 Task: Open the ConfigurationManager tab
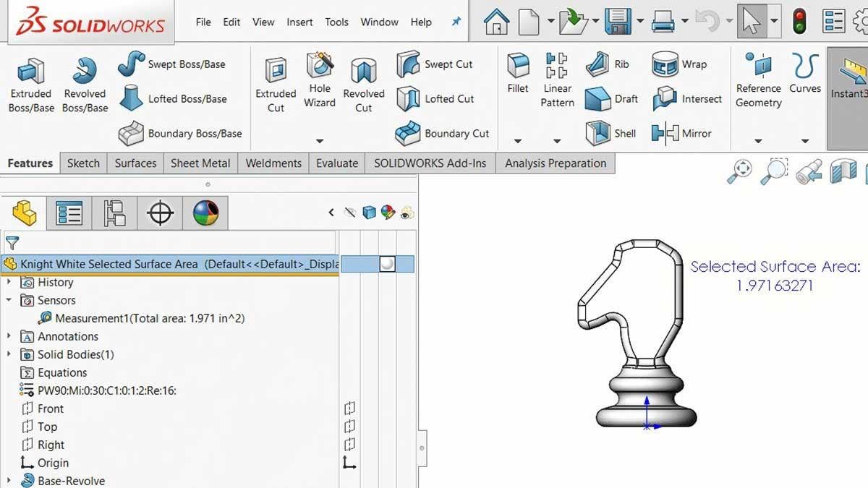pyautogui.click(x=114, y=213)
